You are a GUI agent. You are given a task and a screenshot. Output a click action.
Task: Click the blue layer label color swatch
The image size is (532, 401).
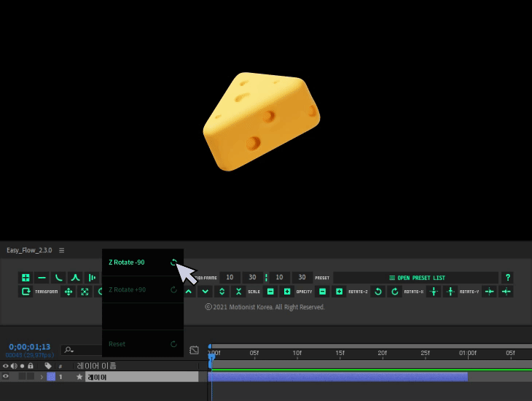click(x=51, y=377)
